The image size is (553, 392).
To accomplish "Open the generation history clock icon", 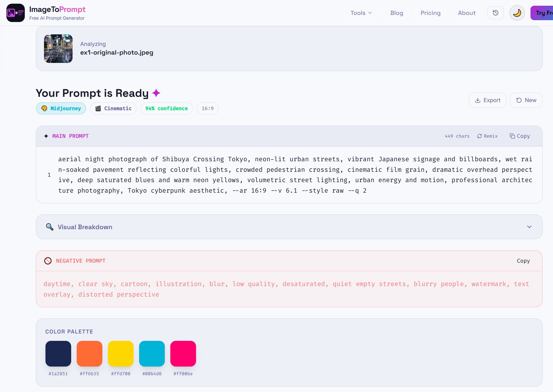I will click(x=496, y=13).
